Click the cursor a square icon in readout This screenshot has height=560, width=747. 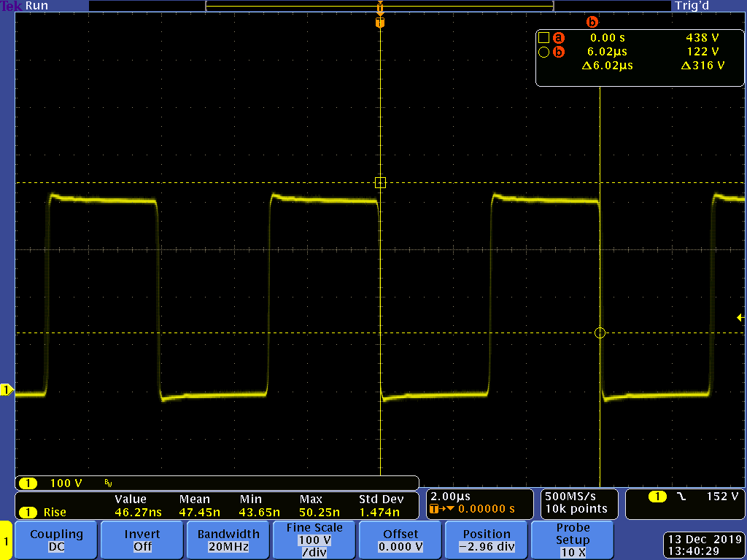(543, 38)
